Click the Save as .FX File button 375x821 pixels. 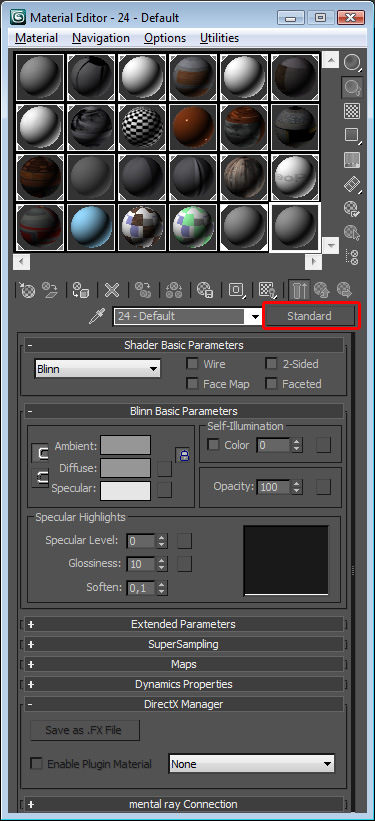tap(85, 730)
